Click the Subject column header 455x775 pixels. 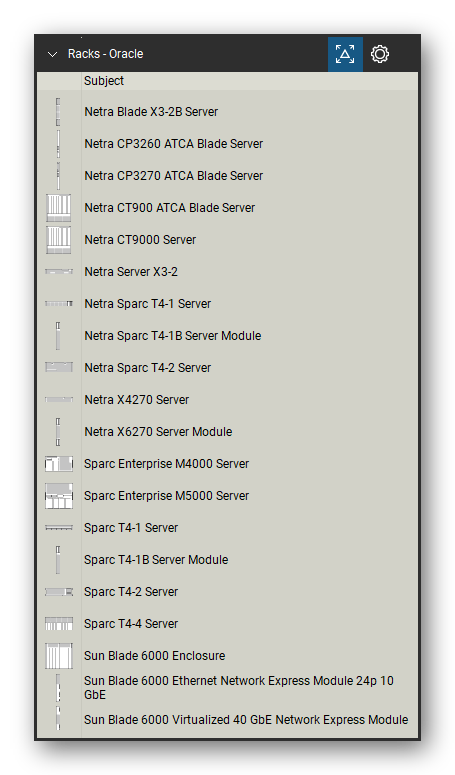click(x=104, y=81)
